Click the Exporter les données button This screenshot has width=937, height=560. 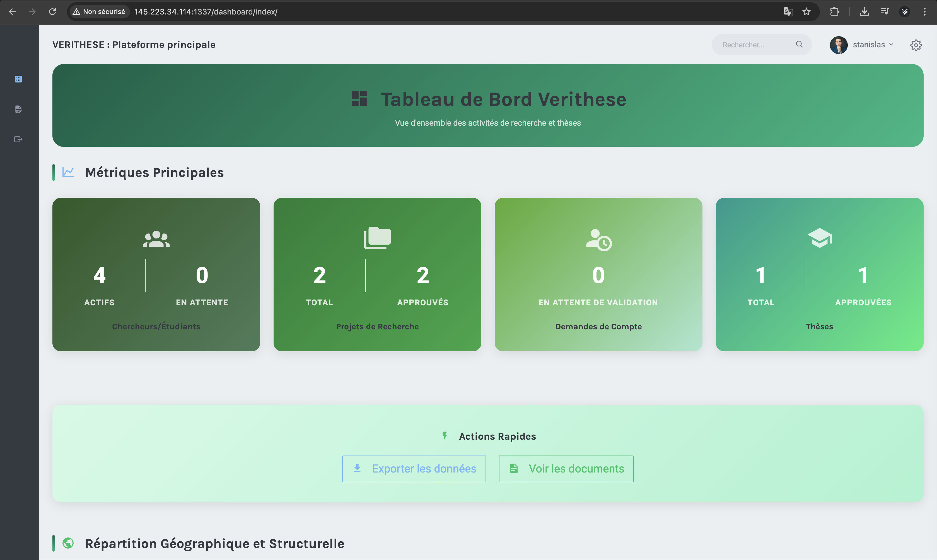coord(414,468)
